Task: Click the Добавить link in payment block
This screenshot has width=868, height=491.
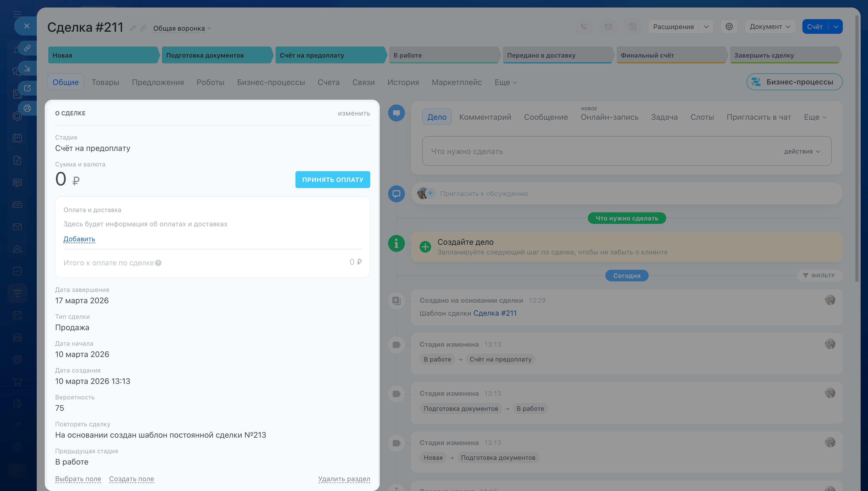Action: point(79,239)
